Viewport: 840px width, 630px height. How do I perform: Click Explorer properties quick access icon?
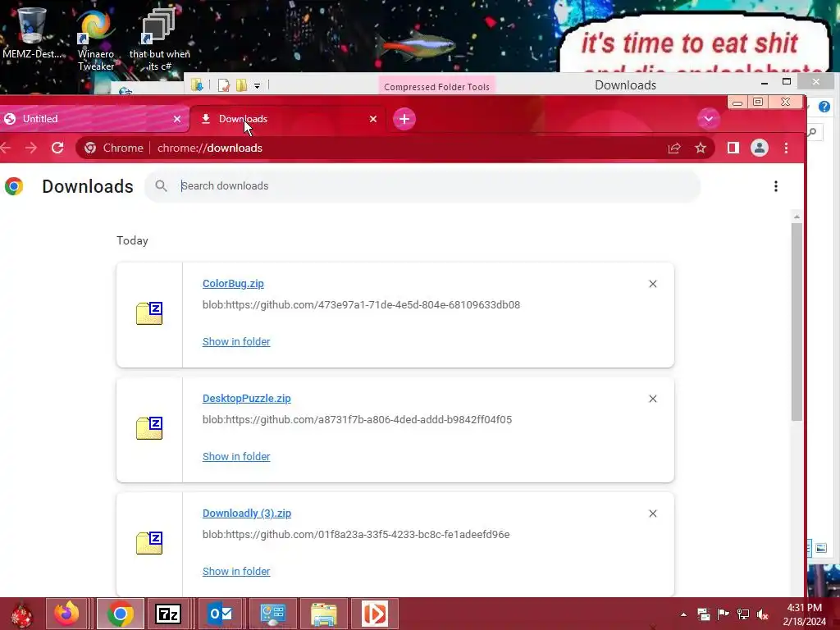[x=223, y=85]
